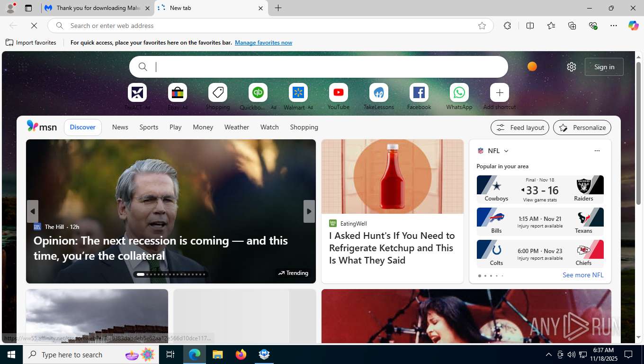The width and height of the screenshot is (644, 364).
Task: Open the Sports tab
Action: (149, 127)
